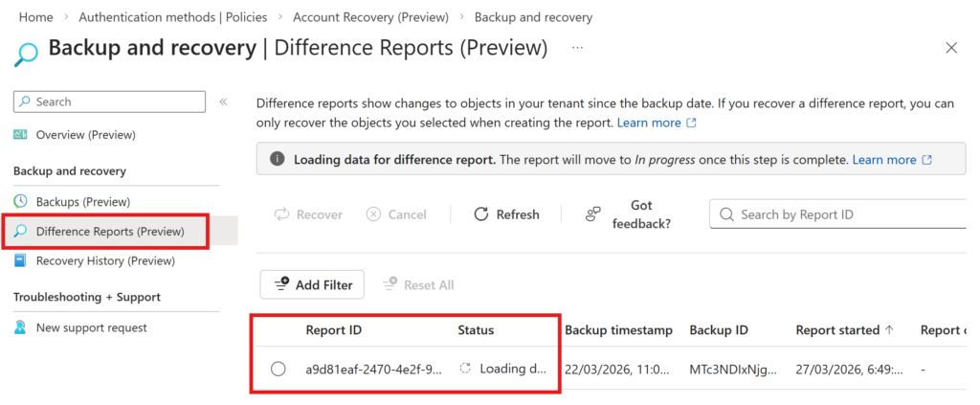
Task: Open Recovery History (Preview) page
Action: 105,260
